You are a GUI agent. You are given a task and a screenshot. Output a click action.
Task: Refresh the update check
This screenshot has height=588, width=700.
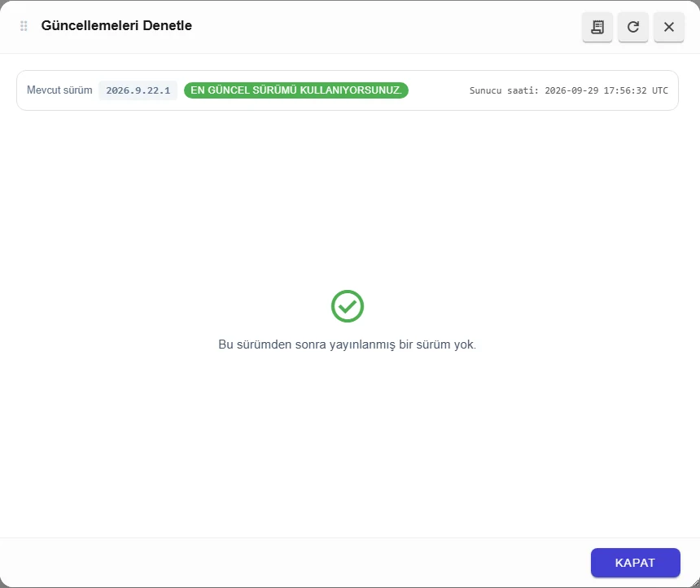pyautogui.click(x=633, y=27)
